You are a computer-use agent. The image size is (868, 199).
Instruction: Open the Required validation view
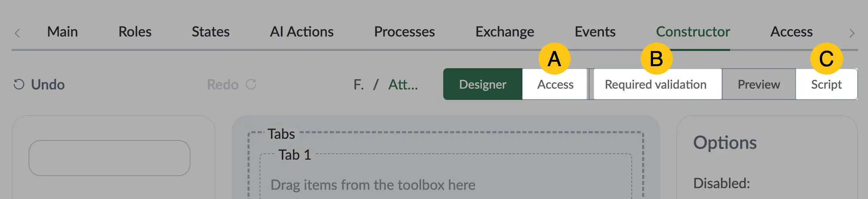point(656,84)
